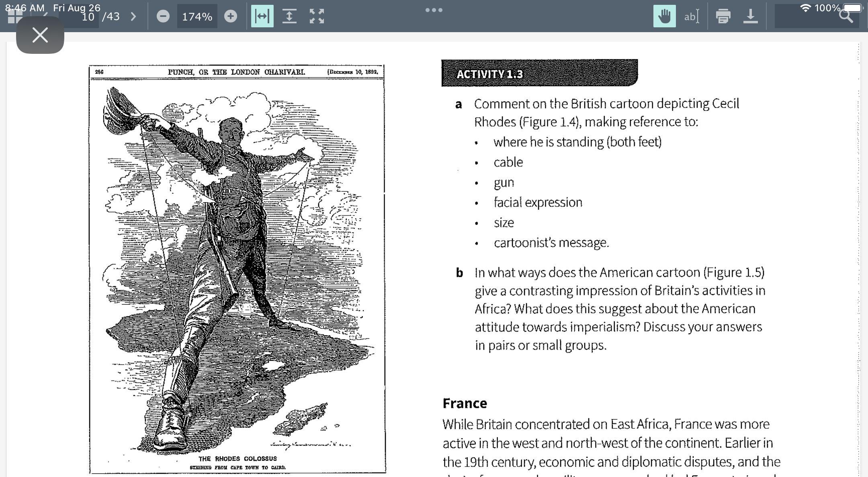This screenshot has height=477, width=868.
Task: Select the text selection cursor tool
Action: (x=691, y=16)
